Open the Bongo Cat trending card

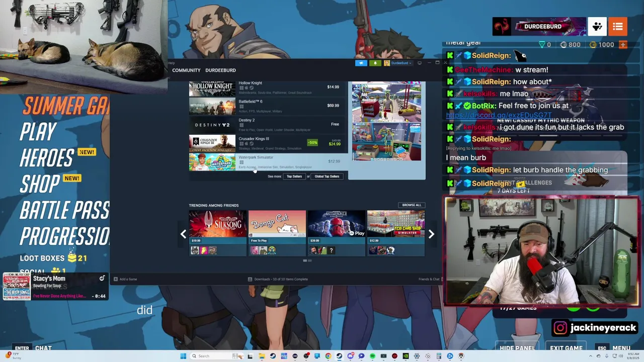277,233
